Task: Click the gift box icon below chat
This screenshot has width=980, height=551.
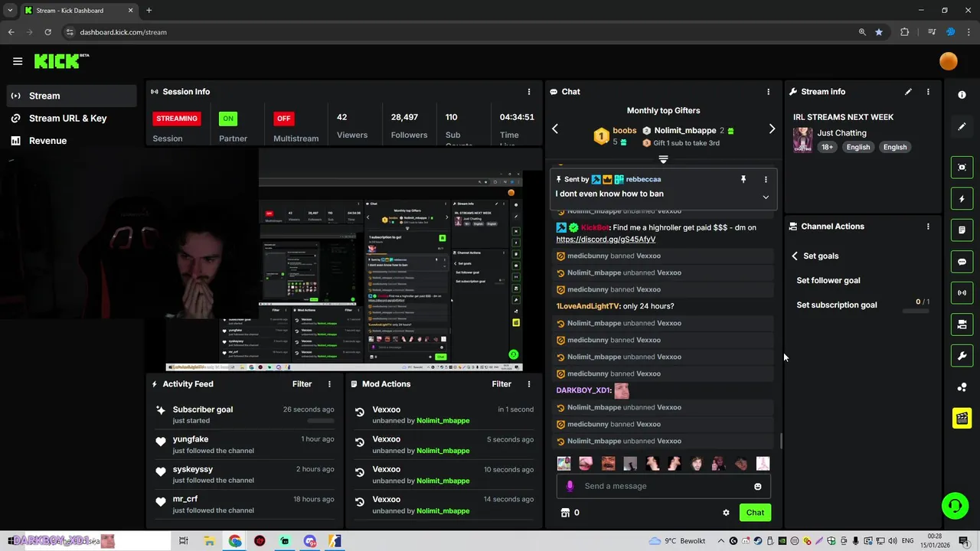Action: 565,513
